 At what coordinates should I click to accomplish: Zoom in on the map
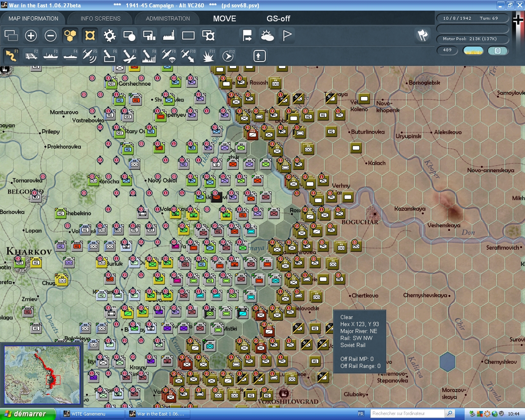coord(31,36)
